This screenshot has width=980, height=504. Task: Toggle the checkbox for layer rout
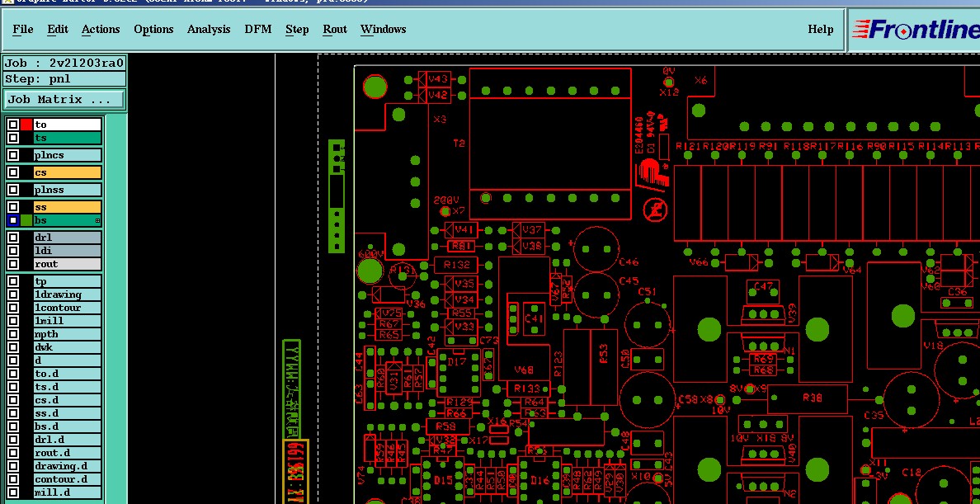click(13, 264)
